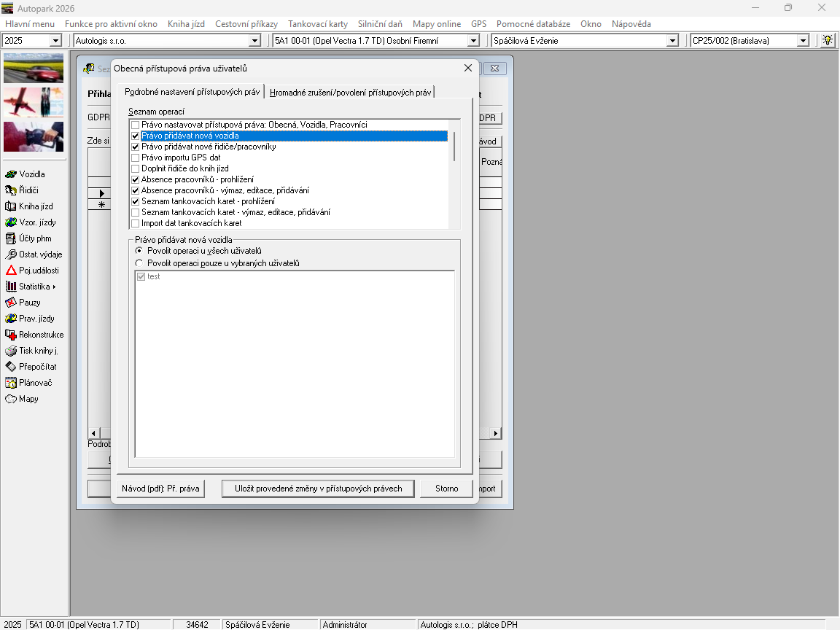Click the Mapy icon in sidebar
Viewport: 840px width, 630px height.
point(11,399)
